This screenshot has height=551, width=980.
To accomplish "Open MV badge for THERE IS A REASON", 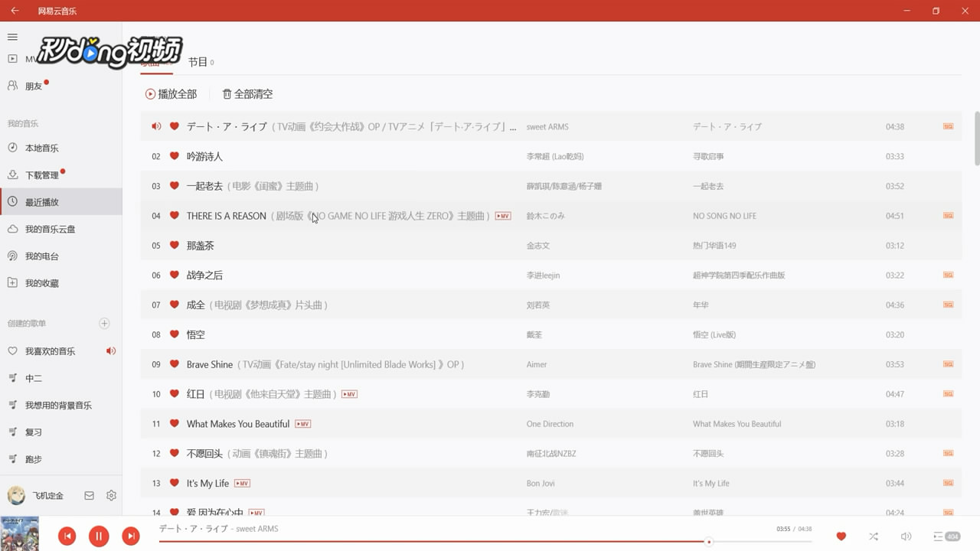I will (x=503, y=216).
